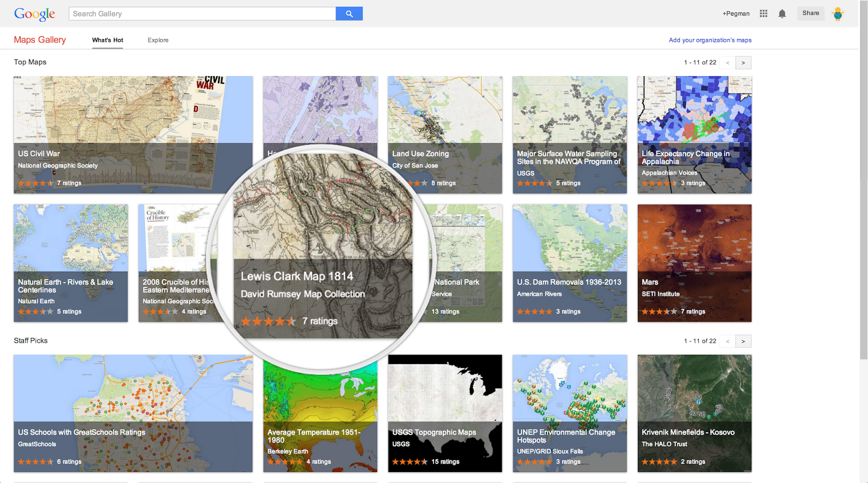This screenshot has width=868, height=483.
Task: Click star rating on Natural Earth card
Action: (x=35, y=312)
